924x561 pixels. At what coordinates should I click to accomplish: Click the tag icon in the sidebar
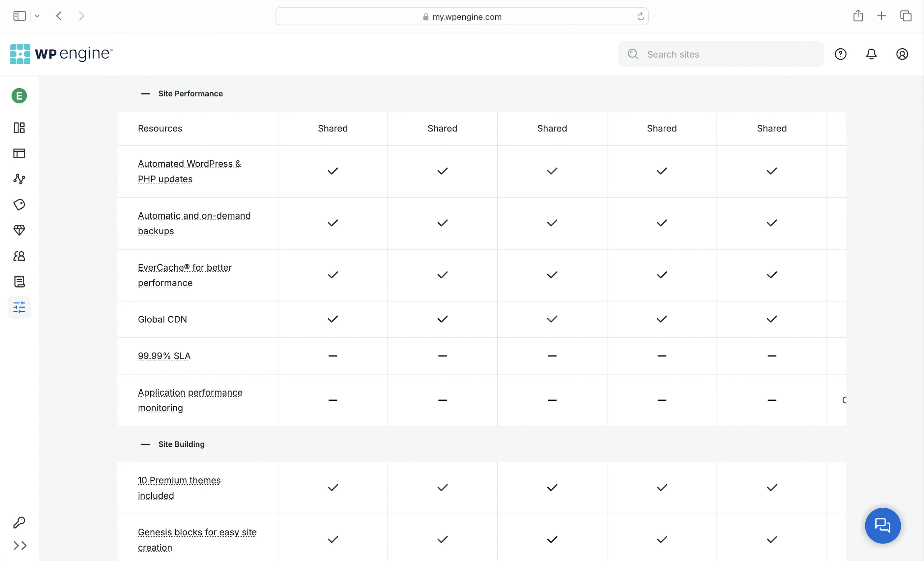pyautogui.click(x=19, y=204)
